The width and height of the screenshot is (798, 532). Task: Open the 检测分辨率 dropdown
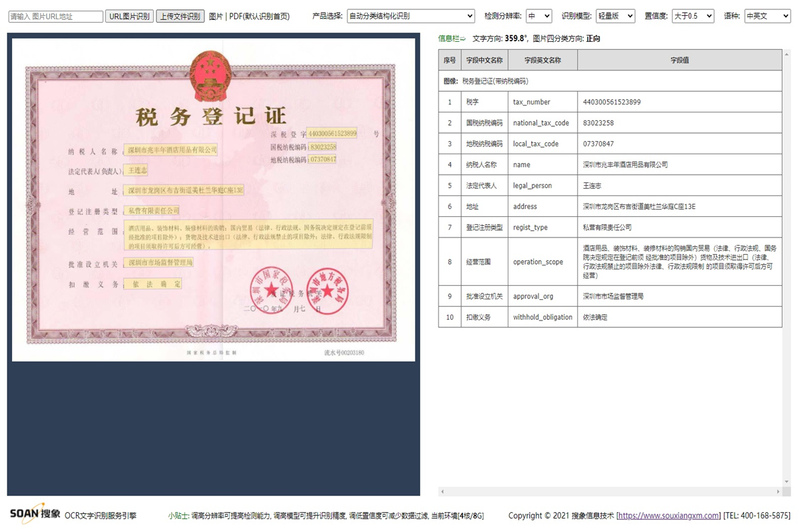tap(538, 16)
